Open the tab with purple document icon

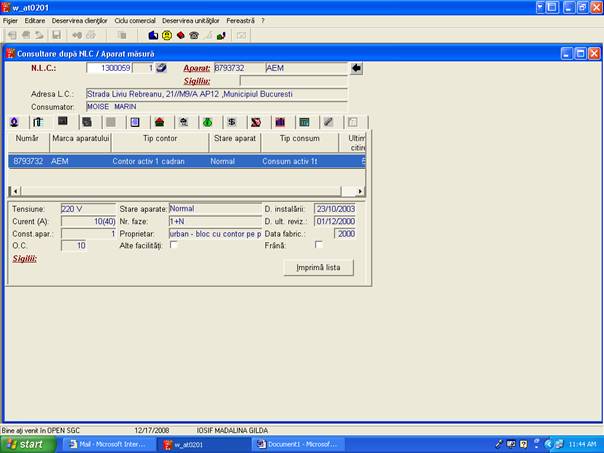point(135,122)
